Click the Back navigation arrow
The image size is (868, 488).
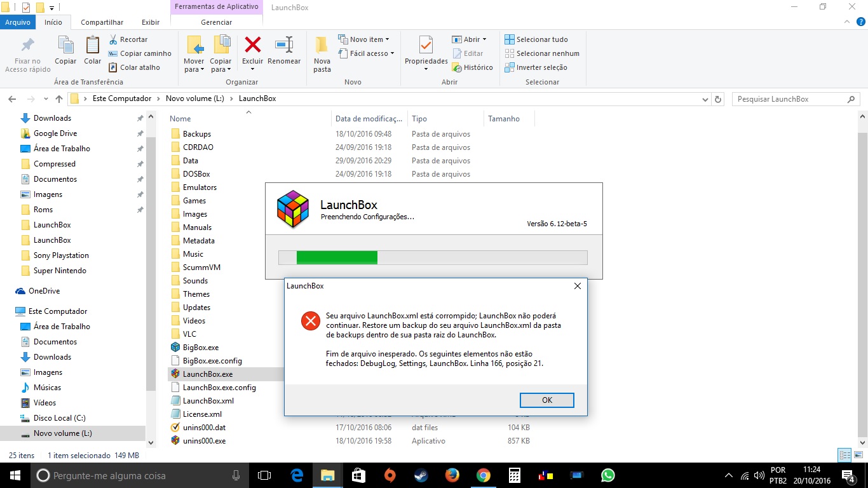coord(11,99)
